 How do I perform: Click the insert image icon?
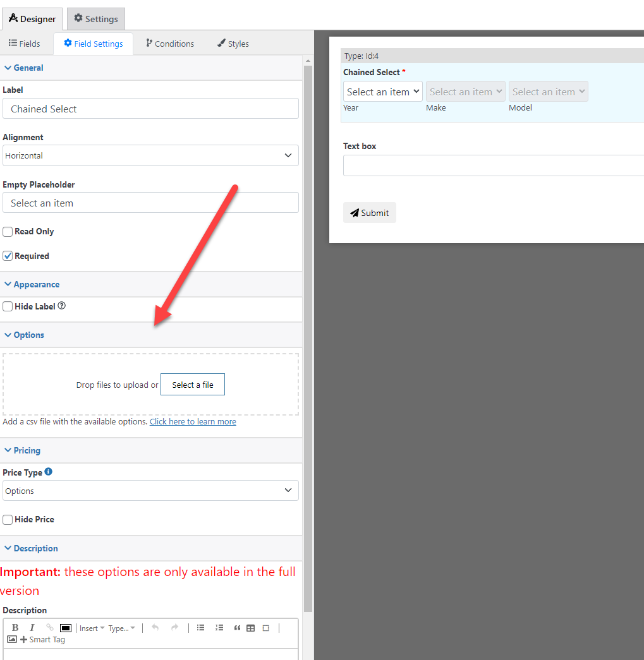(x=12, y=639)
